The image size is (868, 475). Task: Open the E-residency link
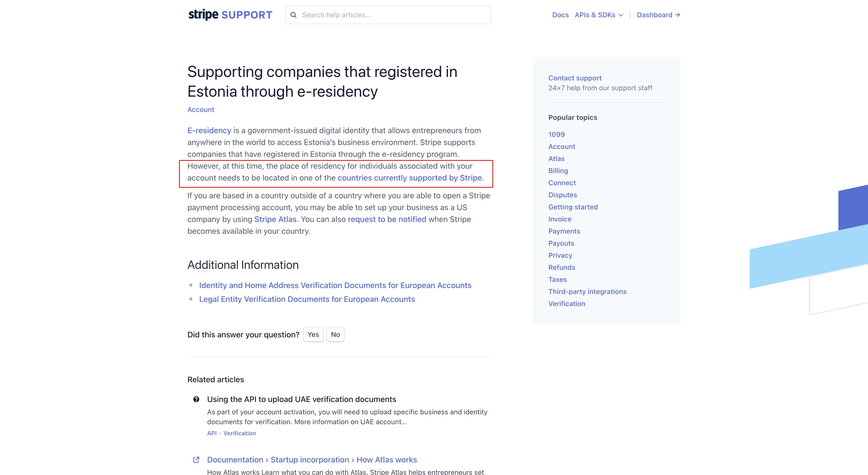click(209, 130)
